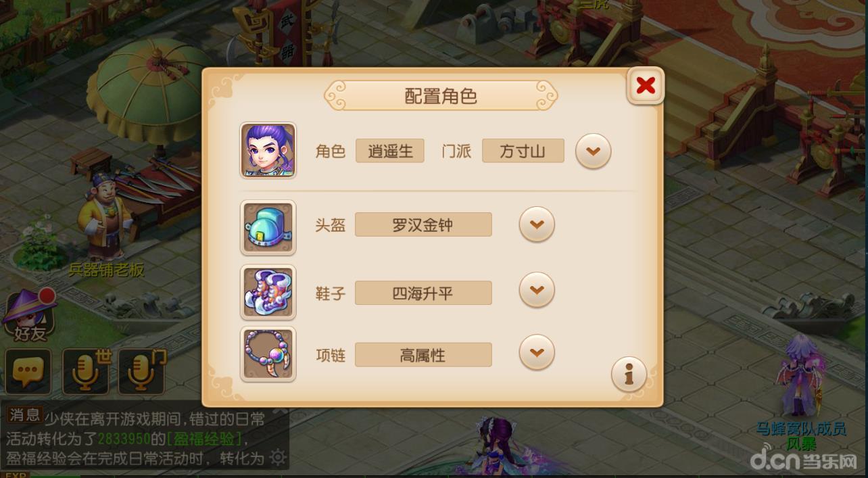Click the 罗汉金钟 helmet selection field

point(423,224)
